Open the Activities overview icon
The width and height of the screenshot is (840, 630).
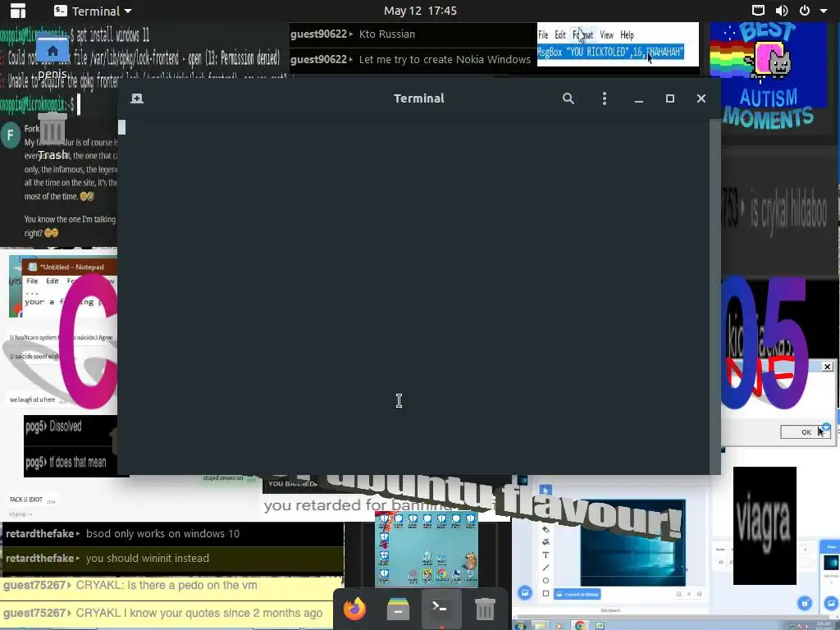(18, 10)
